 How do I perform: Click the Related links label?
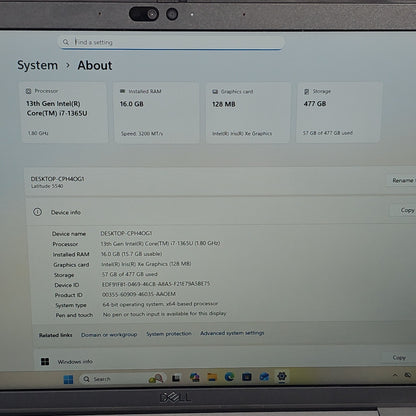[56, 335]
